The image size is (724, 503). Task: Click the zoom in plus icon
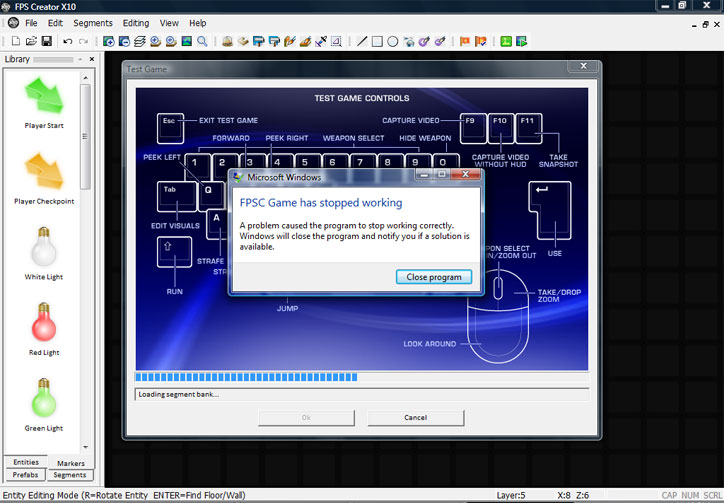coord(109,42)
